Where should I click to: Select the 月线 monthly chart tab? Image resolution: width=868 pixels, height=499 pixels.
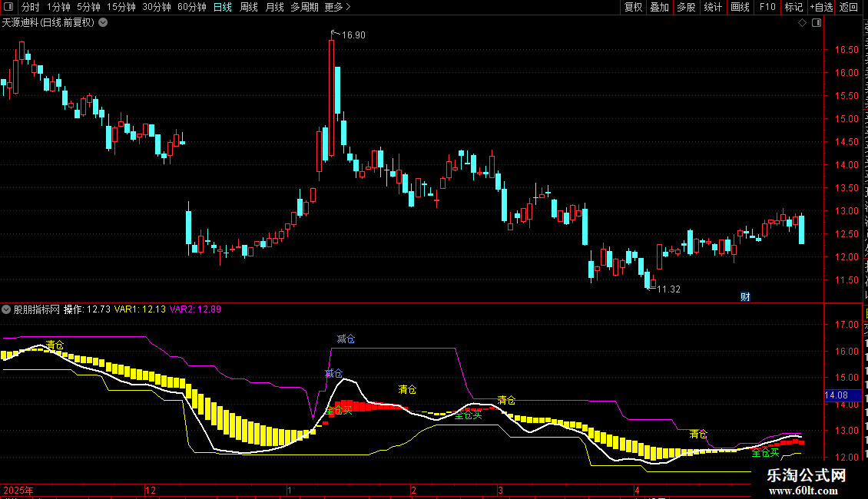(274, 7)
